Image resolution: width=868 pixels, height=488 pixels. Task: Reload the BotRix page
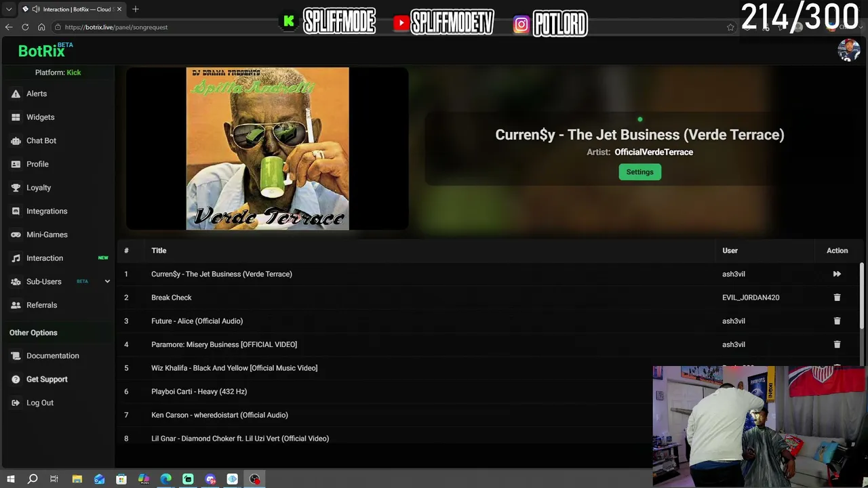pyautogui.click(x=25, y=27)
